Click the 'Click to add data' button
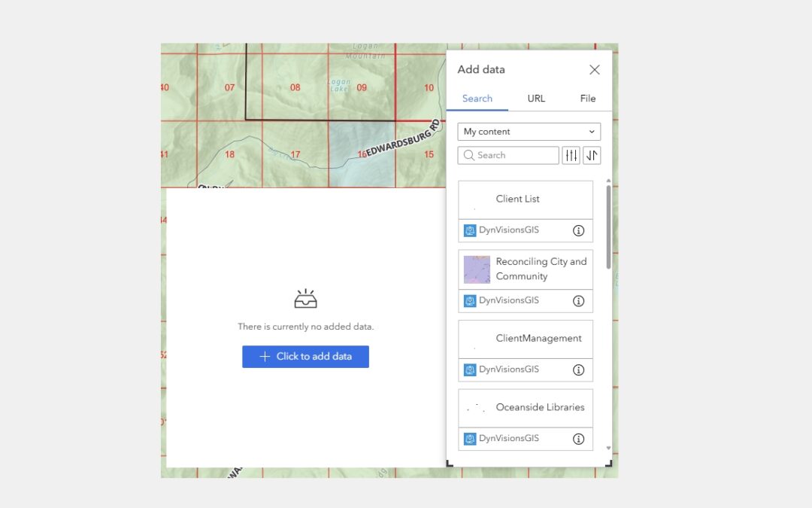Viewport: 812px width, 508px height. click(305, 357)
